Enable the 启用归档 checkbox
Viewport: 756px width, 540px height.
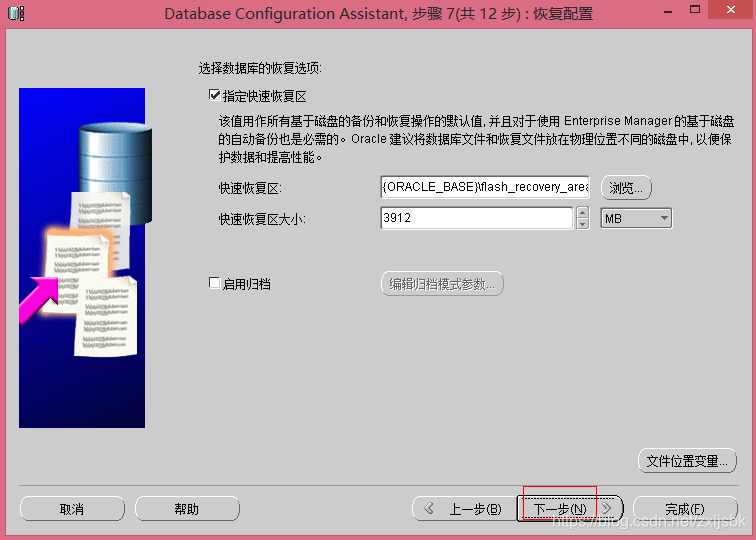(x=214, y=283)
